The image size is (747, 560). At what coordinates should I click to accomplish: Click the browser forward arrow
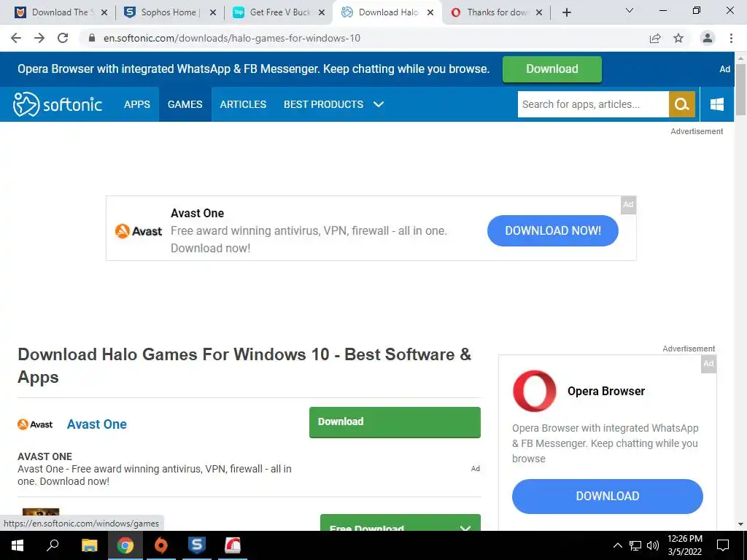39,38
